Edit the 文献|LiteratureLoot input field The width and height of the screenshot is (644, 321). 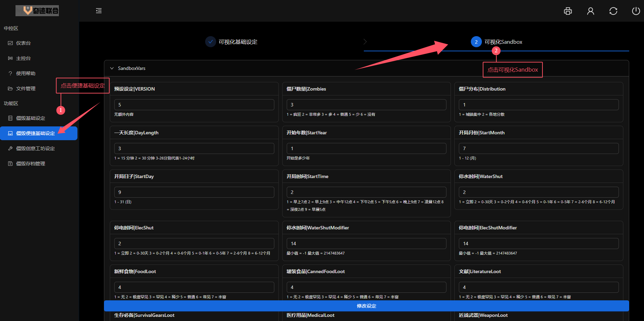pyautogui.click(x=539, y=287)
